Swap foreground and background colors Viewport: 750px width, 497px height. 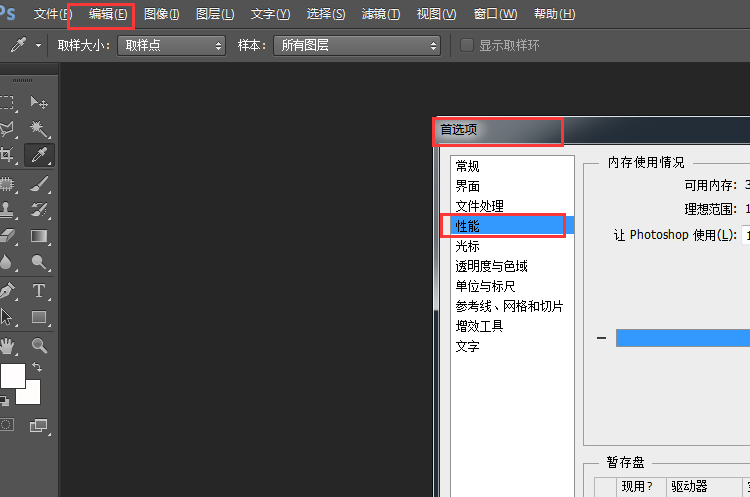pos(37,367)
